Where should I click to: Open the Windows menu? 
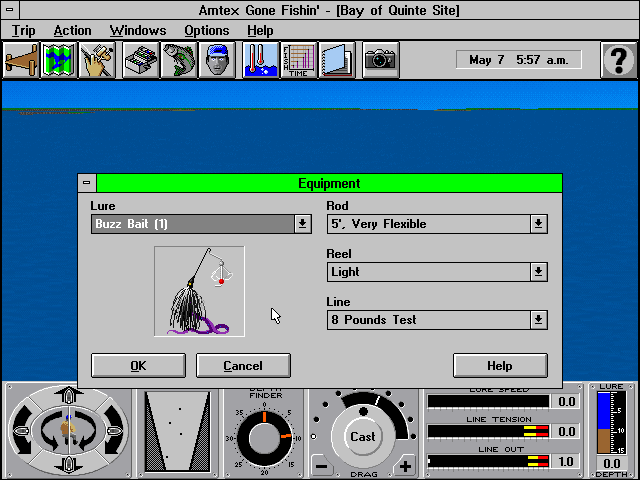138,31
